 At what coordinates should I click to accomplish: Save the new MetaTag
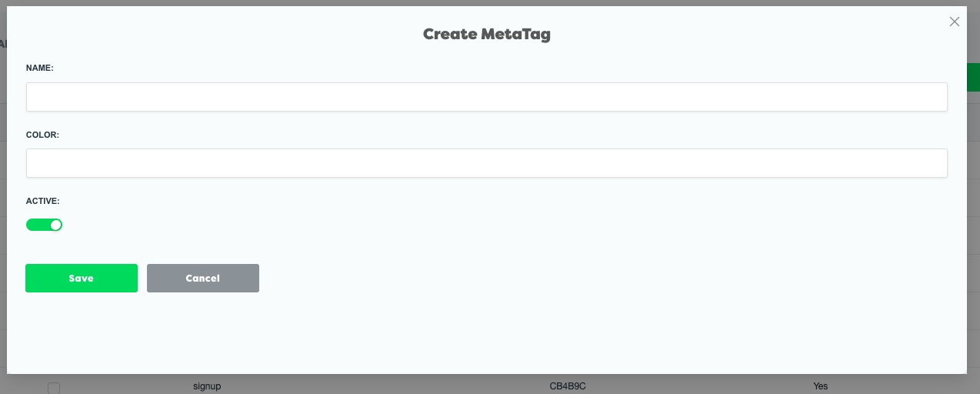click(x=82, y=279)
